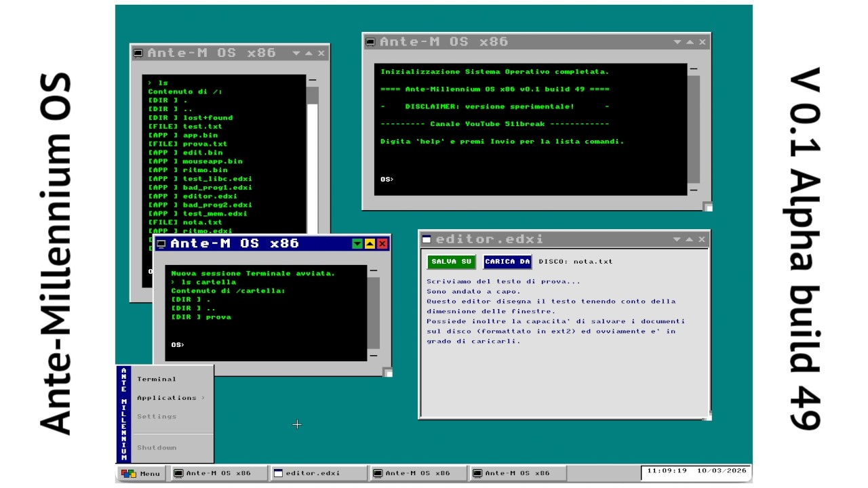The image size is (868, 488).
Task: Click the down-arrow button in the editor.edxi title bar
Action: click(x=677, y=239)
